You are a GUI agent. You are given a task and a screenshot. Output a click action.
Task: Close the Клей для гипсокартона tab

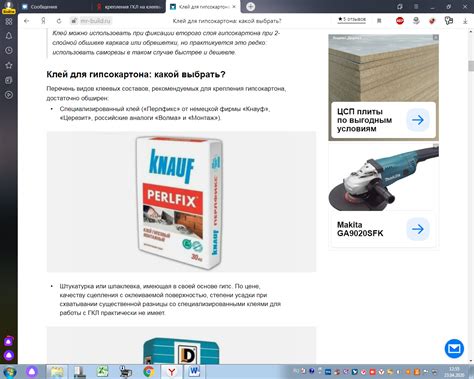pos(234,7)
